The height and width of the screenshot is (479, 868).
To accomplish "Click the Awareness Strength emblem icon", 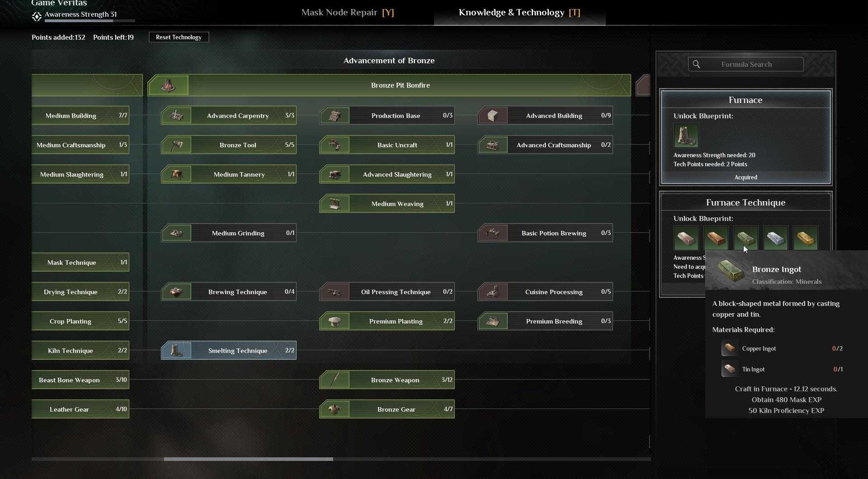I will point(37,17).
